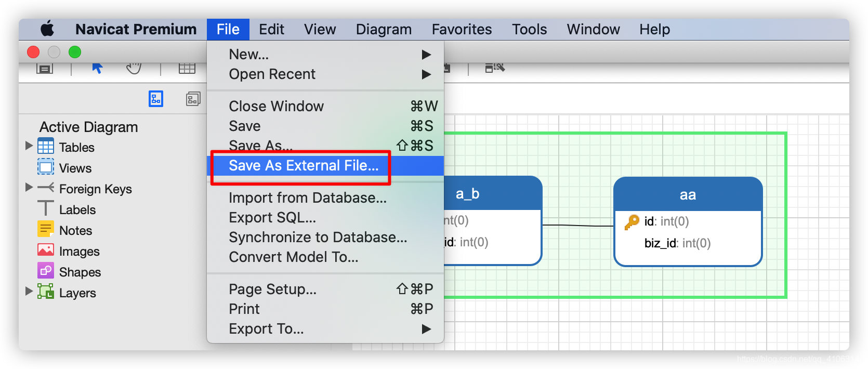
Task: Close the File menu in the menu bar
Action: (x=228, y=29)
